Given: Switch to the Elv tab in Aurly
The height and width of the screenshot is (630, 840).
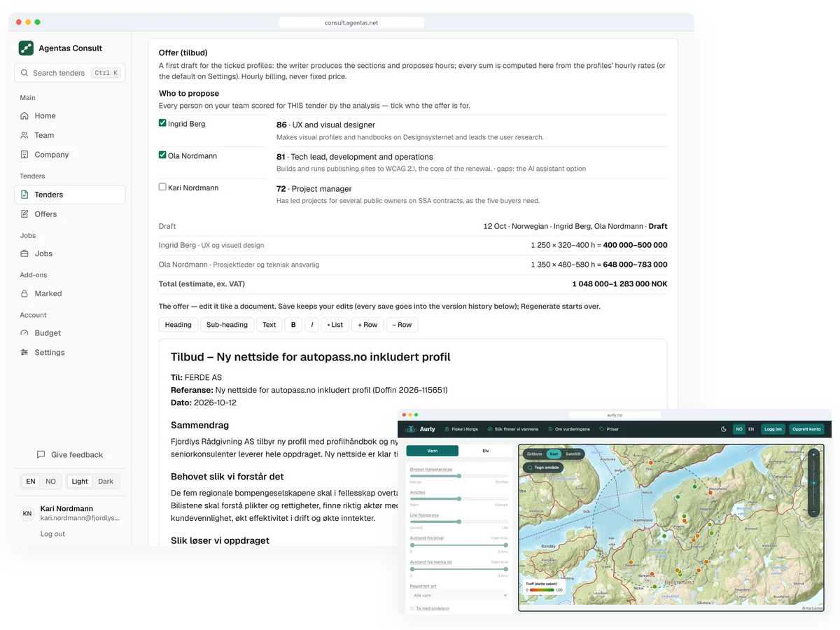Looking at the screenshot, I should tap(486, 451).
